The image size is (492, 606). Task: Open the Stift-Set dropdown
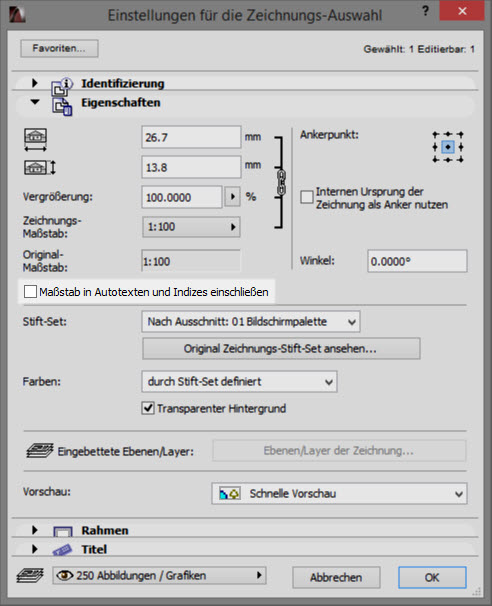[x=251, y=322]
